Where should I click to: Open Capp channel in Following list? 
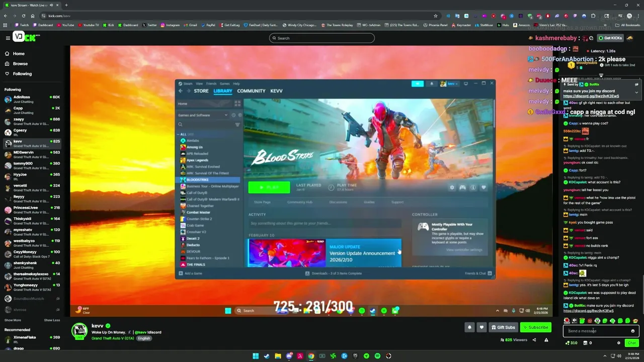coord(32,110)
